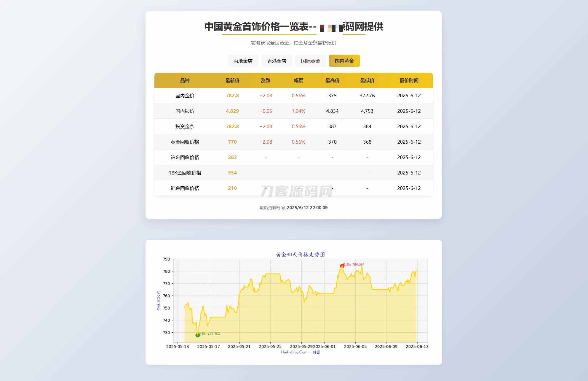Click the 387 highest price value
The image size is (588, 381).
tap(333, 126)
